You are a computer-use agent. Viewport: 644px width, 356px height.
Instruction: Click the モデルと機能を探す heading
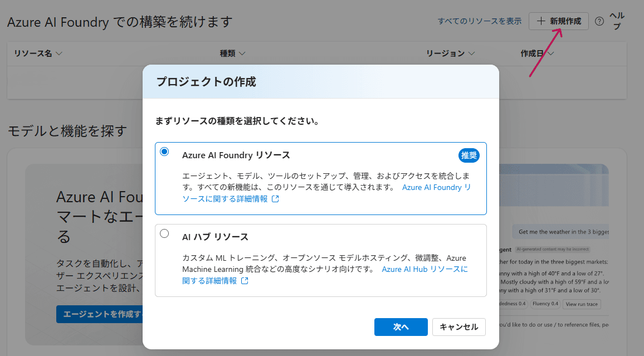coord(68,131)
